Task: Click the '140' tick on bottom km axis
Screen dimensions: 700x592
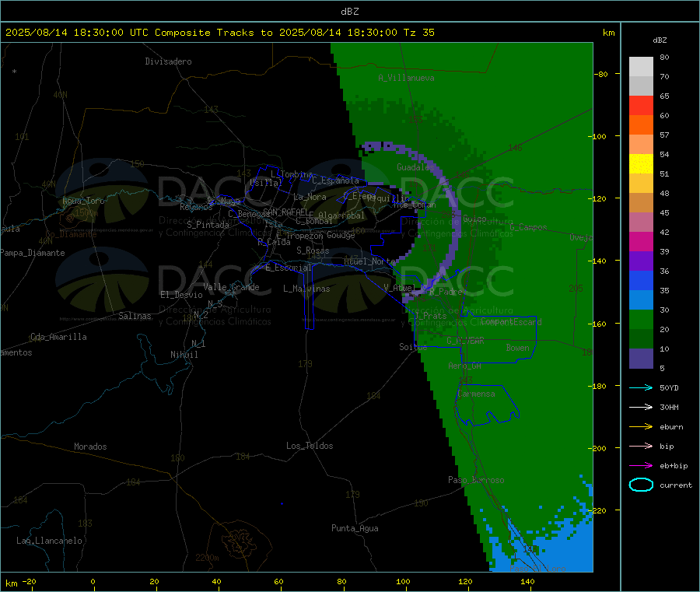Action: coord(527,581)
